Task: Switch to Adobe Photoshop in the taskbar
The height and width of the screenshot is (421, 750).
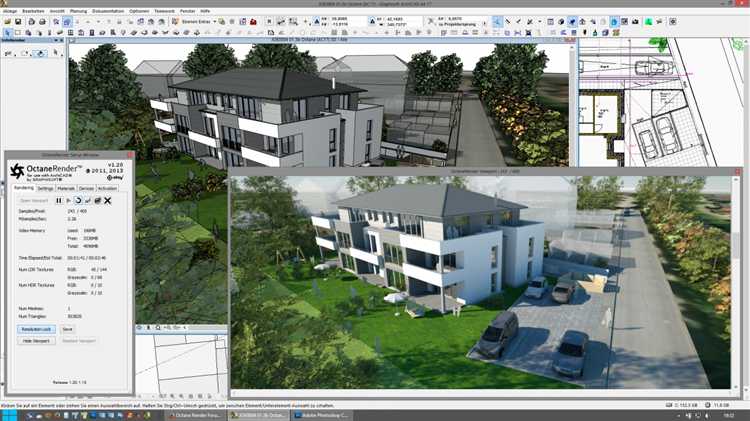Action: pyautogui.click(x=320, y=415)
